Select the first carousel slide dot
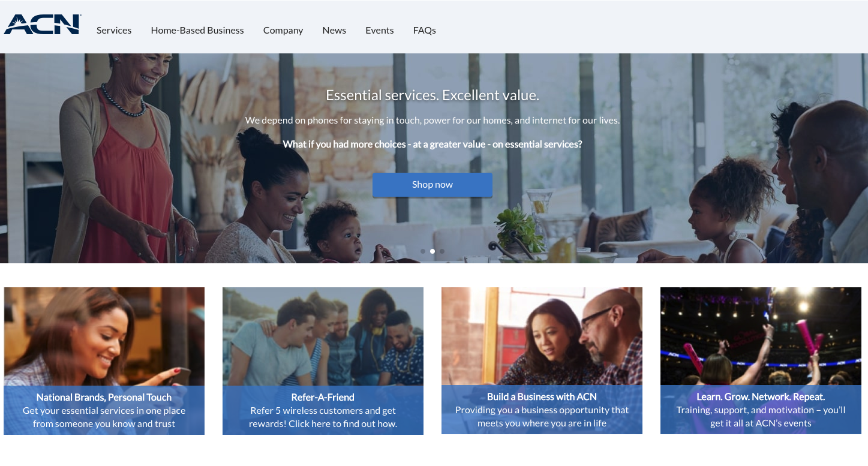The image size is (868, 466). pyautogui.click(x=423, y=251)
